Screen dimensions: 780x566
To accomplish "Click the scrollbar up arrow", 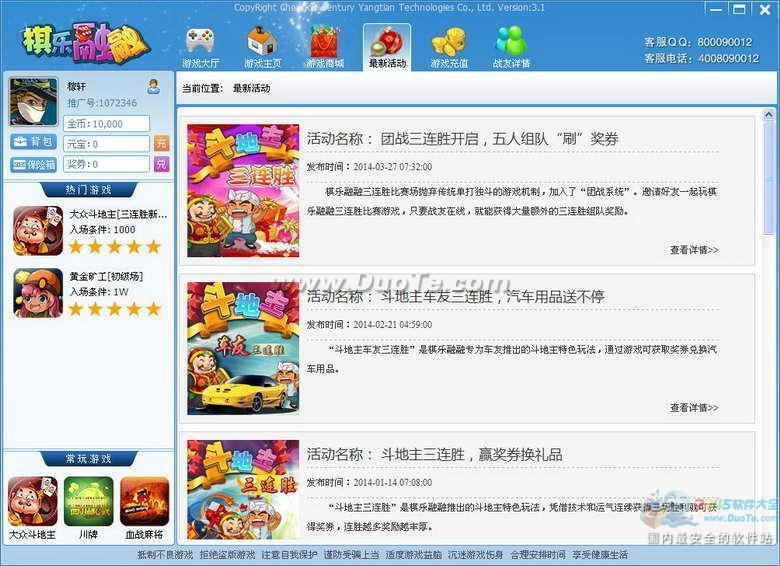I will 768,115.
